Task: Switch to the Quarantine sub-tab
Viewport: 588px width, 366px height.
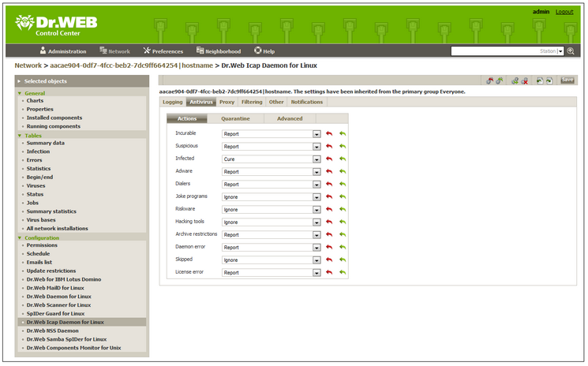Action: coord(235,118)
